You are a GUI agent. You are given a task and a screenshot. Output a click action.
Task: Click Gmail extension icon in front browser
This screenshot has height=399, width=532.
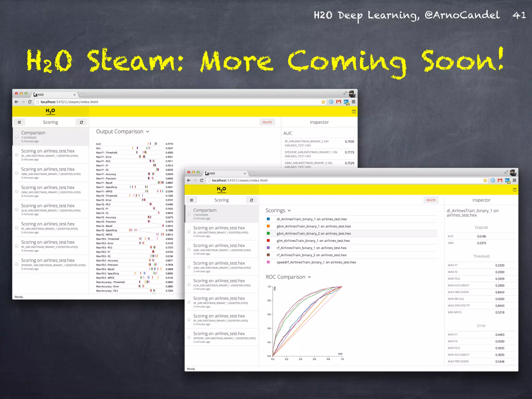[x=500, y=180]
